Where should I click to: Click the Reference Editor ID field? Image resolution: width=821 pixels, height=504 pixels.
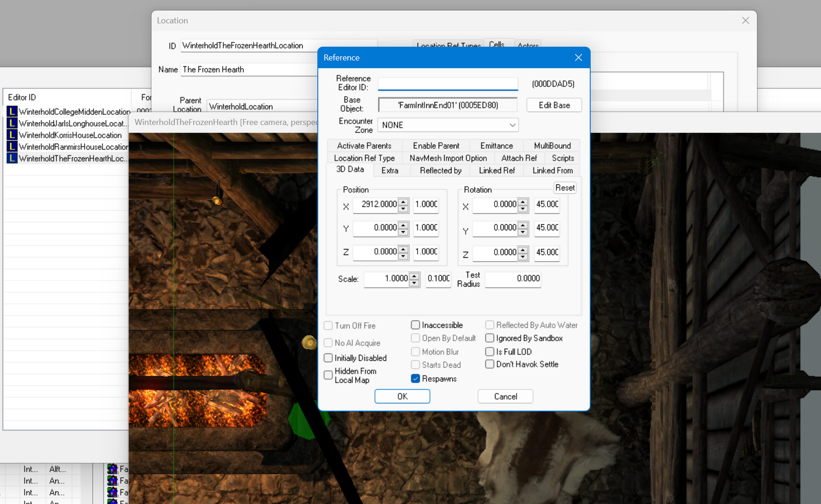pyautogui.click(x=448, y=84)
